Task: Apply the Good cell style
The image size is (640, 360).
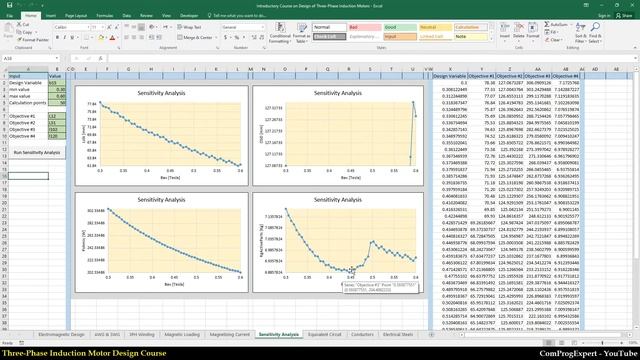Action: pyautogui.click(x=400, y=27)
